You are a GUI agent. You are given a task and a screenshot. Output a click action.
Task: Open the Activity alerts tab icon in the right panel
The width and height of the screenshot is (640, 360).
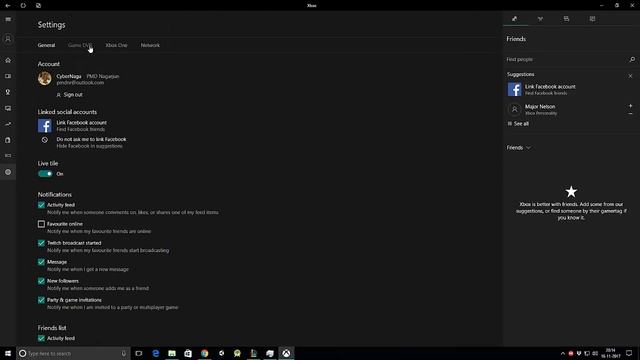(x=592, y=19)
